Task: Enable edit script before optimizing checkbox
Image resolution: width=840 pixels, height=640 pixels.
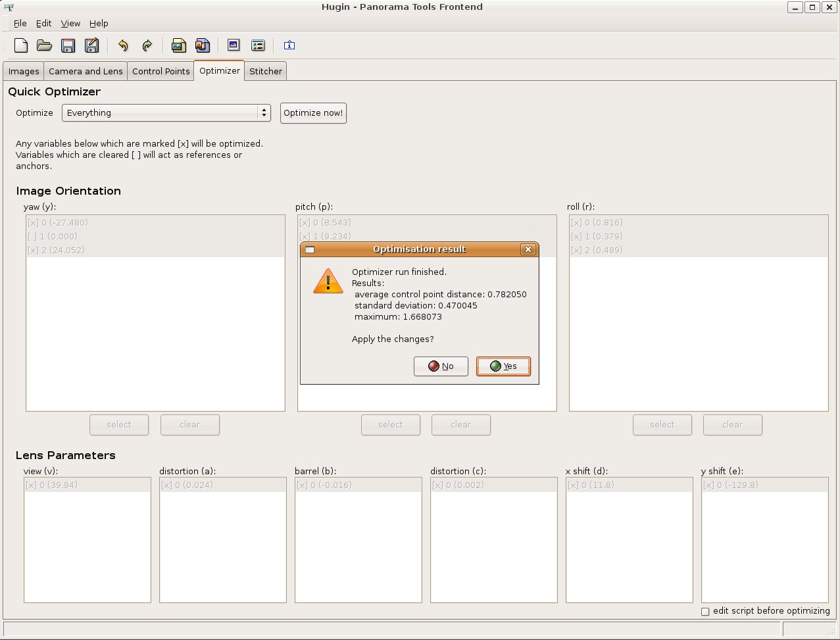Action: point(705,612)
